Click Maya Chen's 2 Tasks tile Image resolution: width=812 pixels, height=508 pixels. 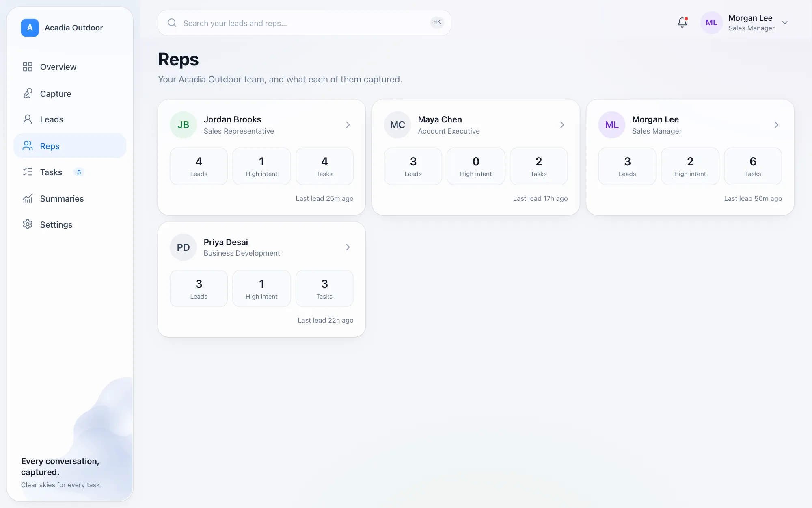click(539, 166)
